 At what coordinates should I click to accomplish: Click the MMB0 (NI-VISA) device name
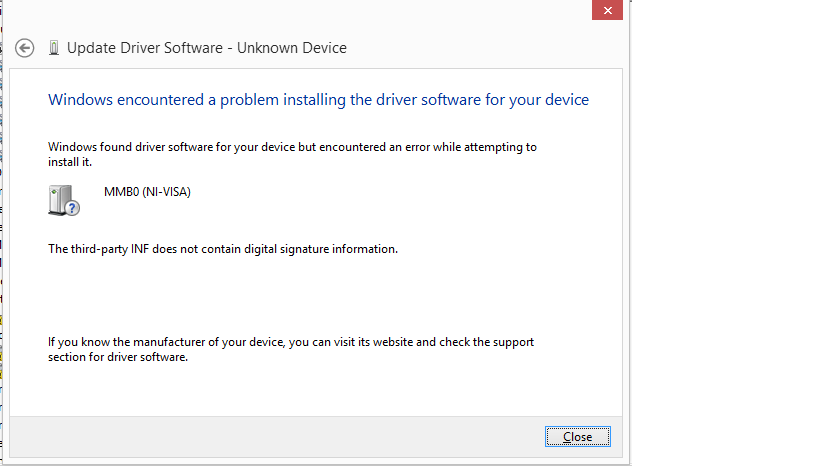pyautogui.click(x=147, y=192)
